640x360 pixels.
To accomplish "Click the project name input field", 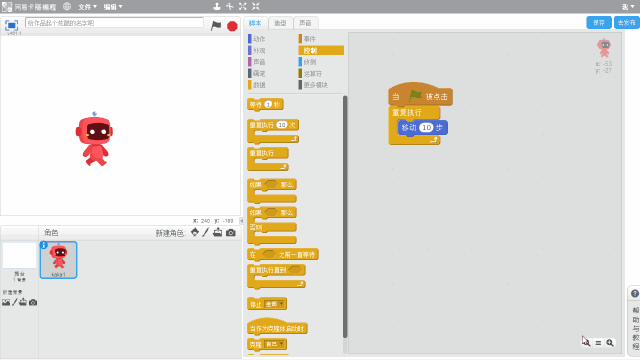I will tap(114, 23).
